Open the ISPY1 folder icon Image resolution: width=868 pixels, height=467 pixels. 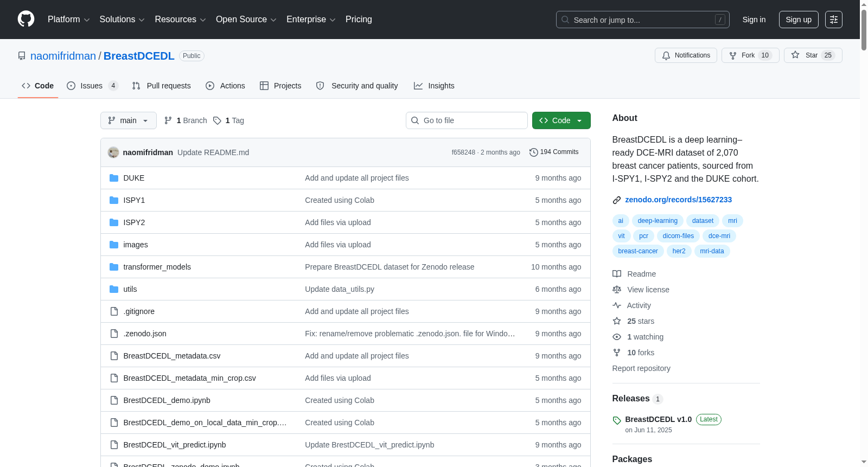pyautogui.click(x=114, y=200)
